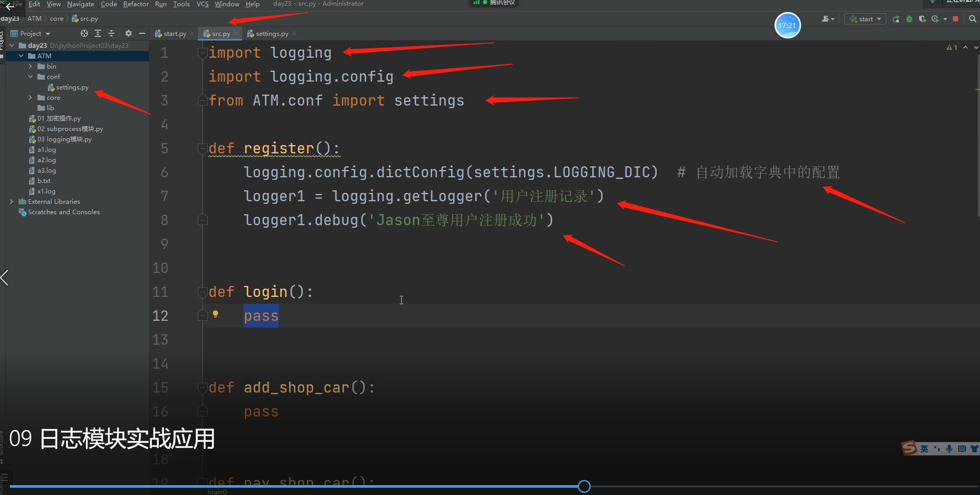Image resolution: width=980 pixels, height=495 pixels.
Task: Jump to previous highlighted error arrow
Action: coord(965,47)
